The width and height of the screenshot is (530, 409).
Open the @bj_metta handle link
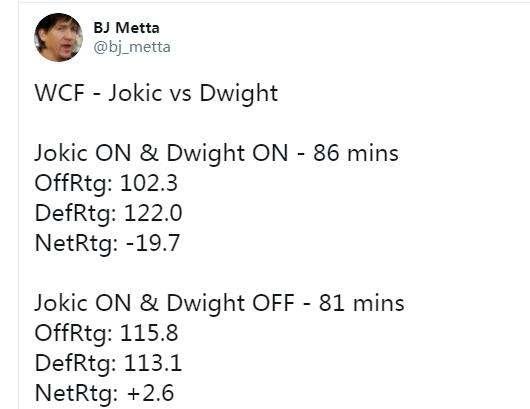pos(132,47)
